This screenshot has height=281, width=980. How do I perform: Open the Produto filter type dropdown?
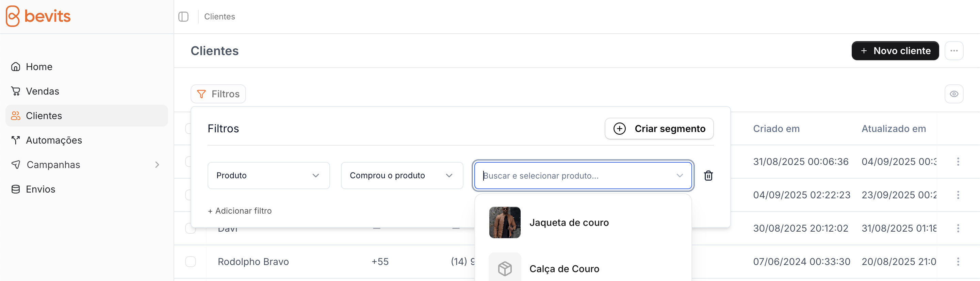(268, 176)
